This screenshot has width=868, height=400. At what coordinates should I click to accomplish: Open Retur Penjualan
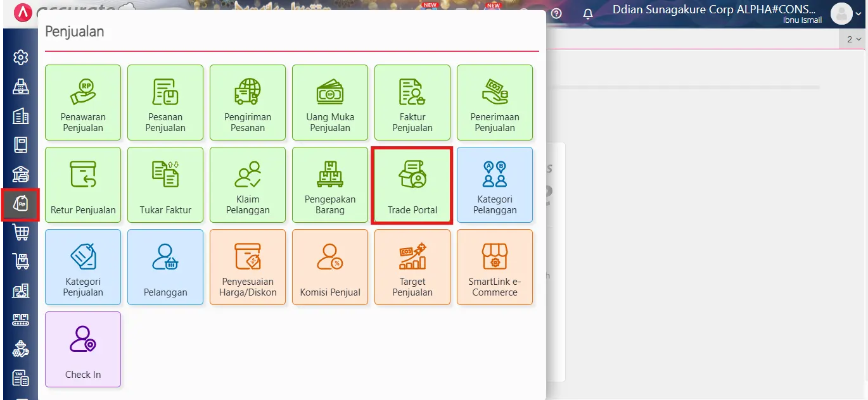[x=83, y=185]
